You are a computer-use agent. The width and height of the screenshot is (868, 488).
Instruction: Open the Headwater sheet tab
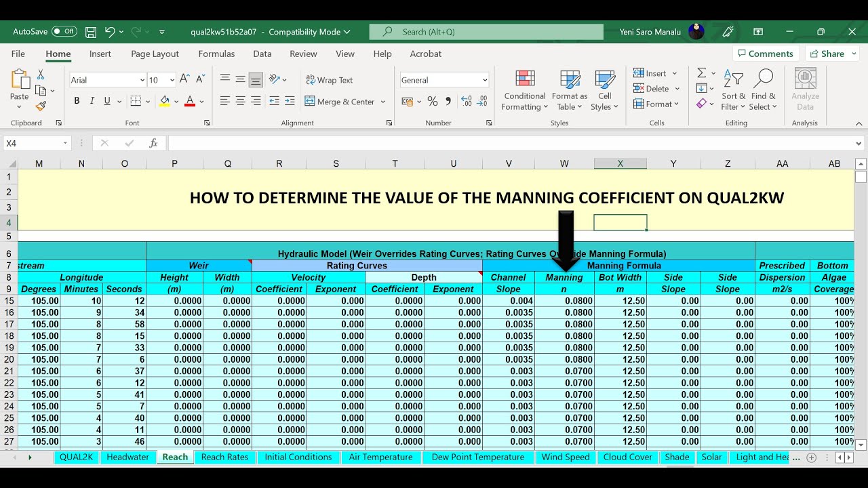(127, 457)
